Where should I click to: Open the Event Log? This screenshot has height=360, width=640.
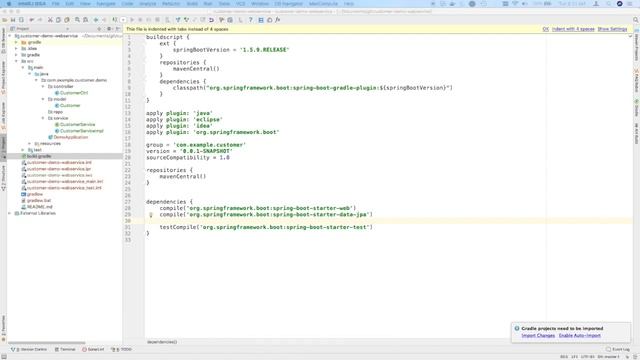(618, 349)
